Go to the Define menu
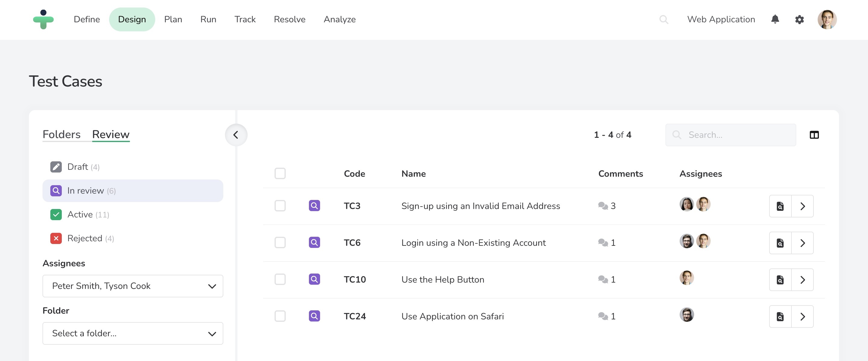This screenshot has height=361, width=868. click(86, 19)
